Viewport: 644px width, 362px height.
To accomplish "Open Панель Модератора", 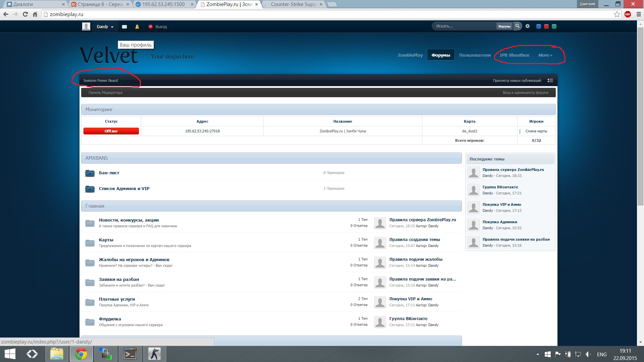I will tap(105, 93).
